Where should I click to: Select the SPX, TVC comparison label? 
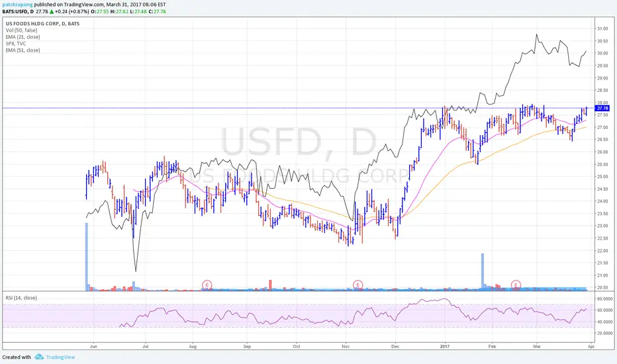click(x=16, y=44)
